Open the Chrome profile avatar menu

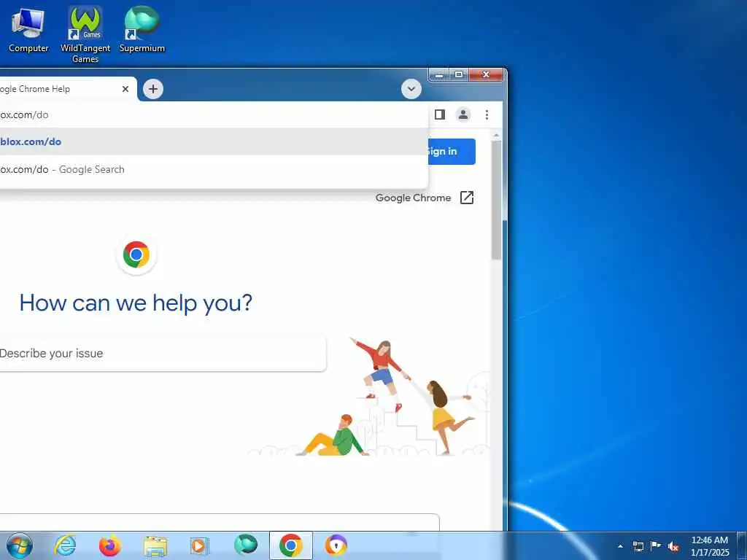click(x=463, y=114)
